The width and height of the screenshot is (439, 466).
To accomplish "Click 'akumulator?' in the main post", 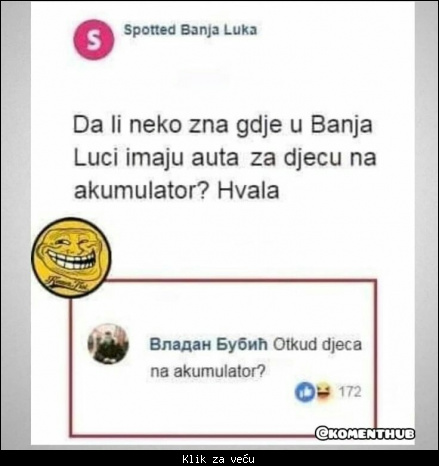I will [141, 191].
